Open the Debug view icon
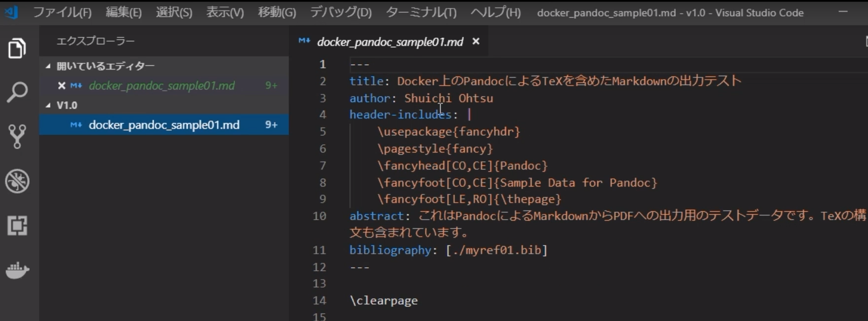The height and width of the screenshot is (321, 868). point(17,181)
